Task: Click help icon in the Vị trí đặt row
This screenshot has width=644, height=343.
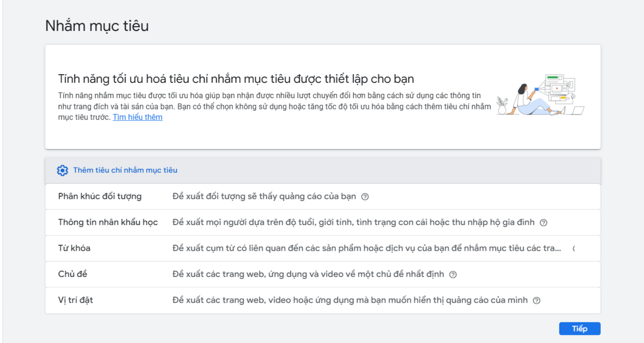Action: coord(536,301)
